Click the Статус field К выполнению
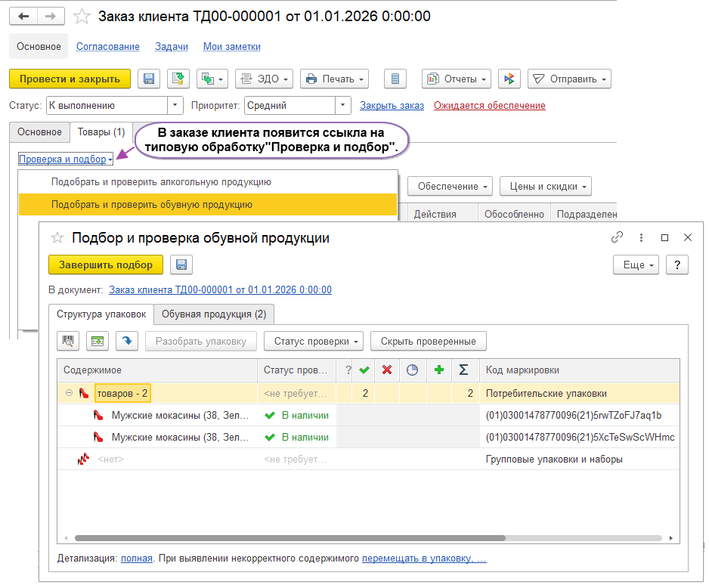Viewport: 709px width, 588px height. point(107,105)
